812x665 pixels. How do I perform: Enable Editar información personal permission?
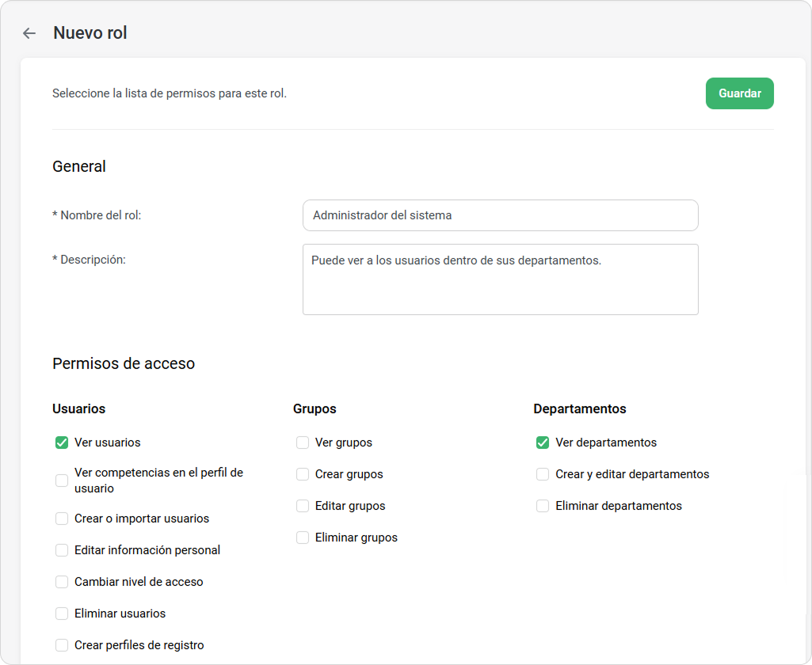pos(62,550)
